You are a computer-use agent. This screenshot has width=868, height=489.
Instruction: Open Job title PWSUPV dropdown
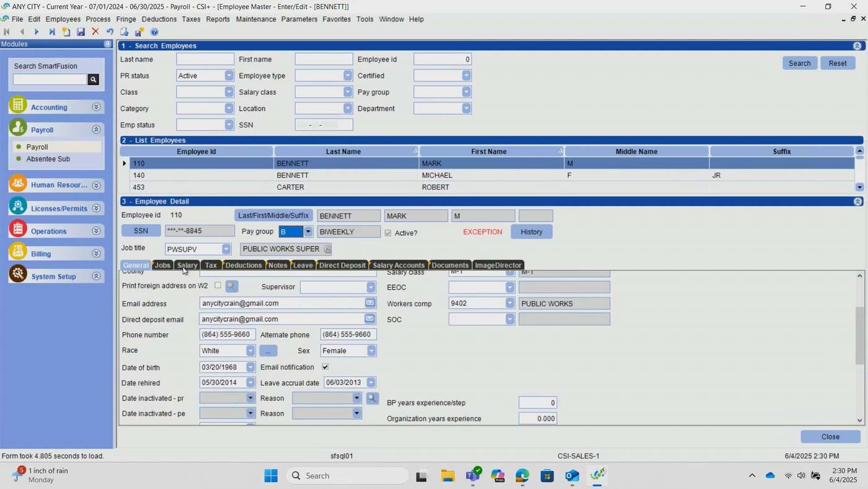(x=226, y=249)
